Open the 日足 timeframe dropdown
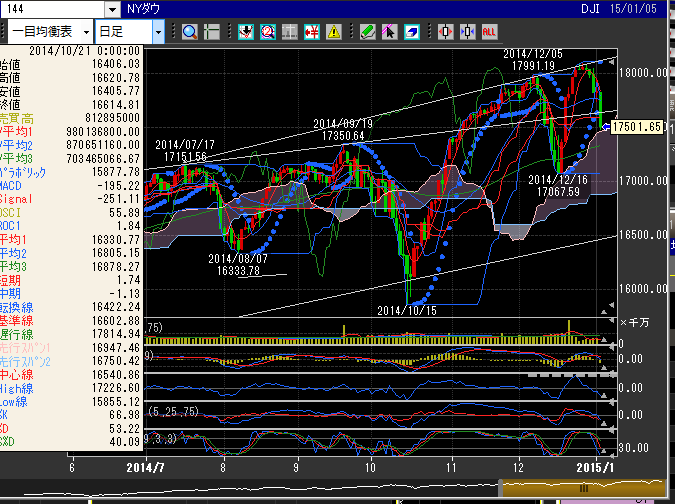This screenshot has height=504, width=675. [158, 32]
